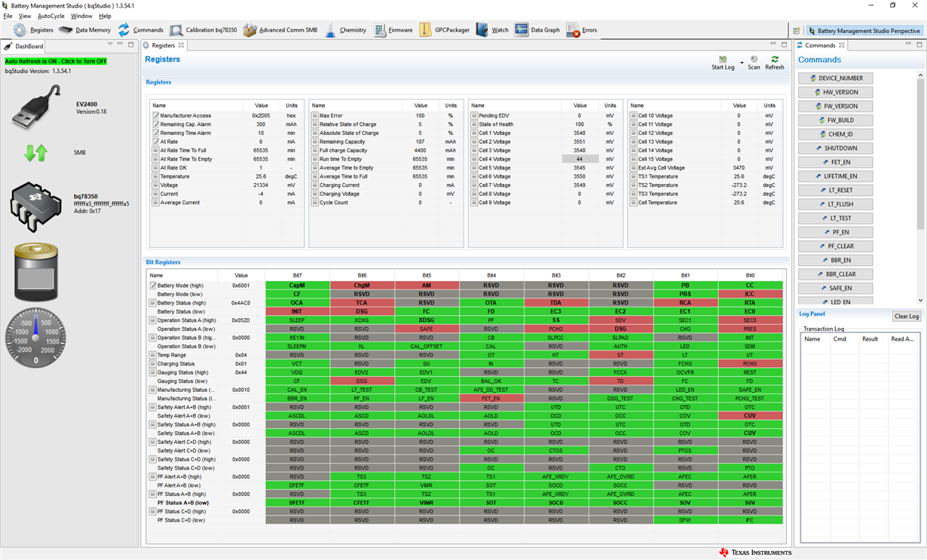Open the View menu
This screenshot has width=927, height=560.
25,16
